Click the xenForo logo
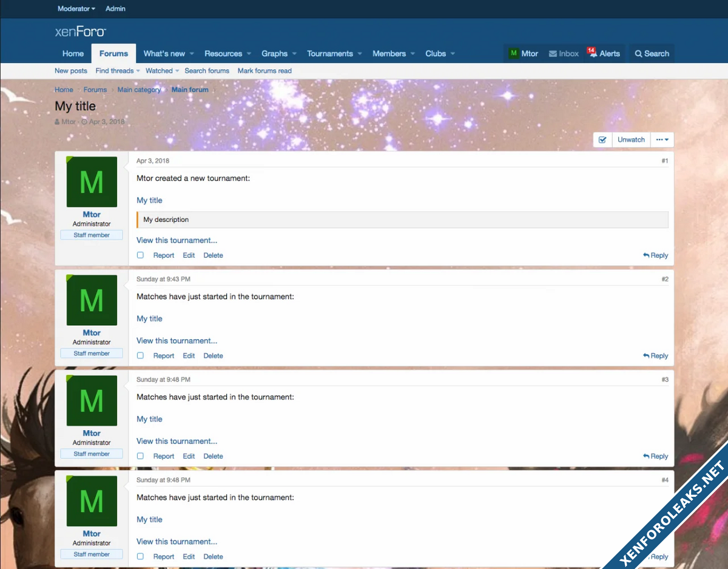 [x=81, y=32]
